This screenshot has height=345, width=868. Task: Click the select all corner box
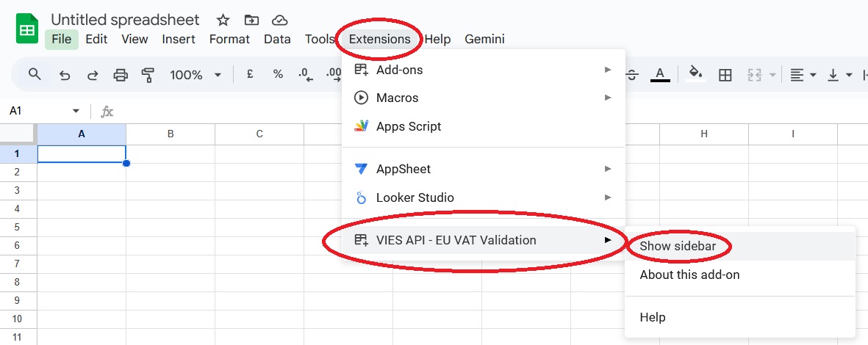click(18, 134)
